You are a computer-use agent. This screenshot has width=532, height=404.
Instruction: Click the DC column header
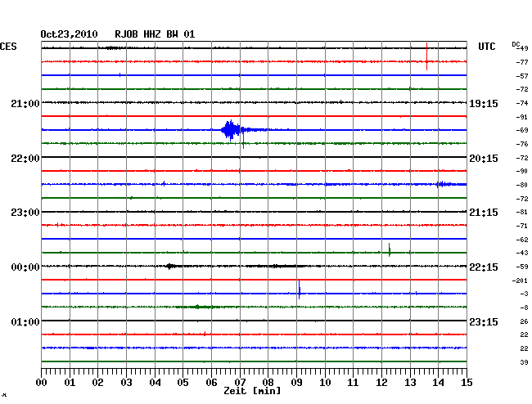pyautogui.click(x=516, y=44)
